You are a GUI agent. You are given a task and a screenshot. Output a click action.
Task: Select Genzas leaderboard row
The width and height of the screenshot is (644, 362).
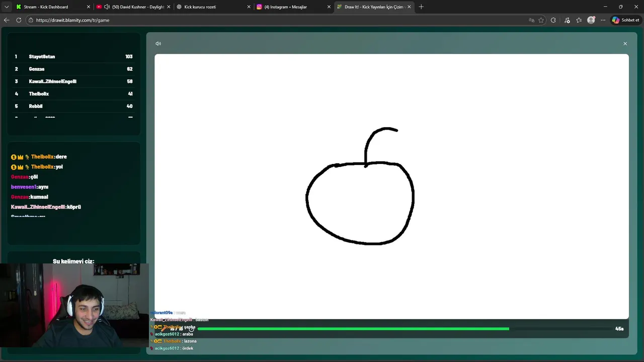tap(73, 69)
